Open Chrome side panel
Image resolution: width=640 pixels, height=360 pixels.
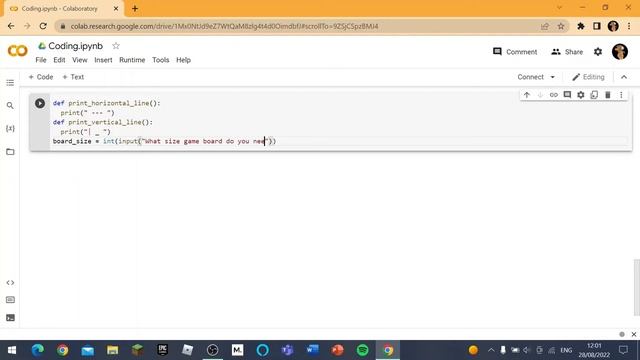(597, 26)
